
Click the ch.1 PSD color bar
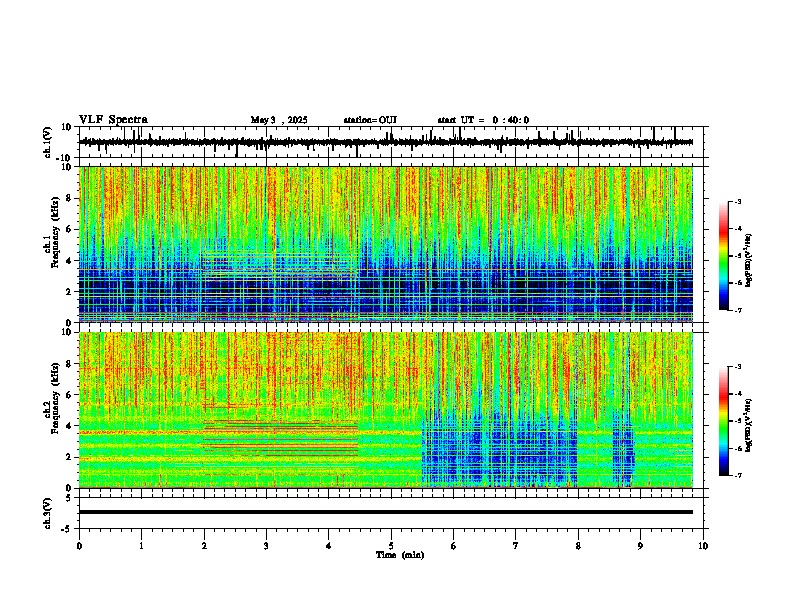tap(724, 256)
